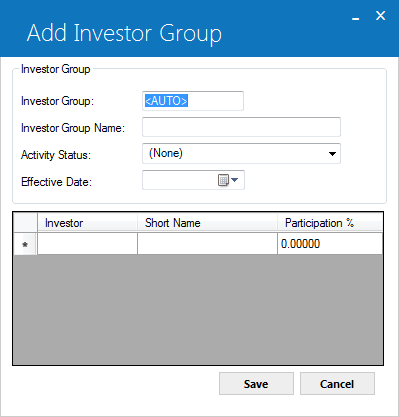Sort by the Investor column header
The image size is (399, 417).
[x=87, y=223]
